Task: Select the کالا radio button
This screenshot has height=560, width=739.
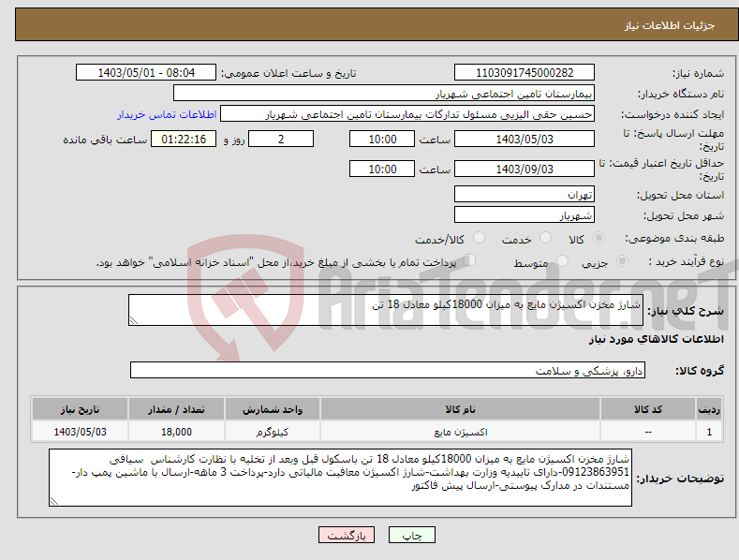Action: [x=599, y=238]
